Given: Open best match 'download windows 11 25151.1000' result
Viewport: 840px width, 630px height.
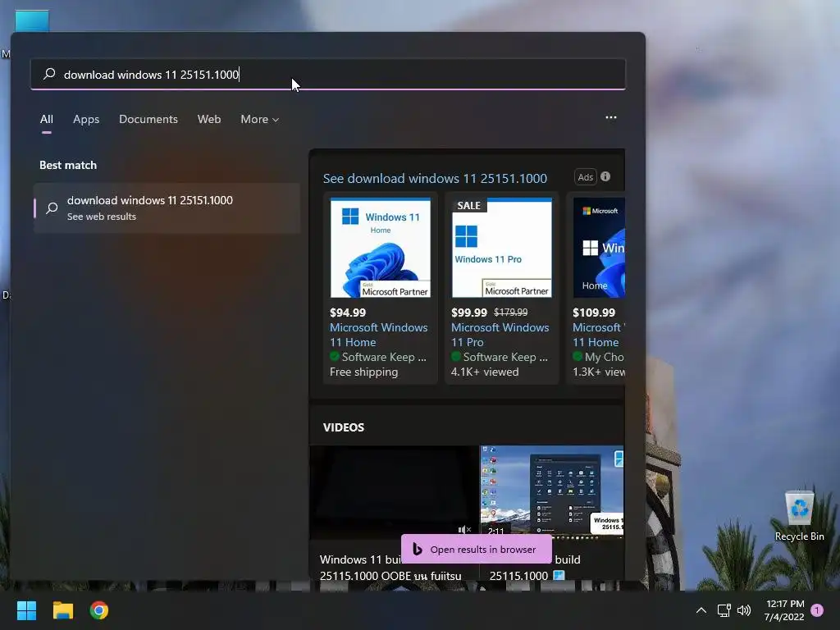Looking at the screenshot, I should [x=167, y=208].
